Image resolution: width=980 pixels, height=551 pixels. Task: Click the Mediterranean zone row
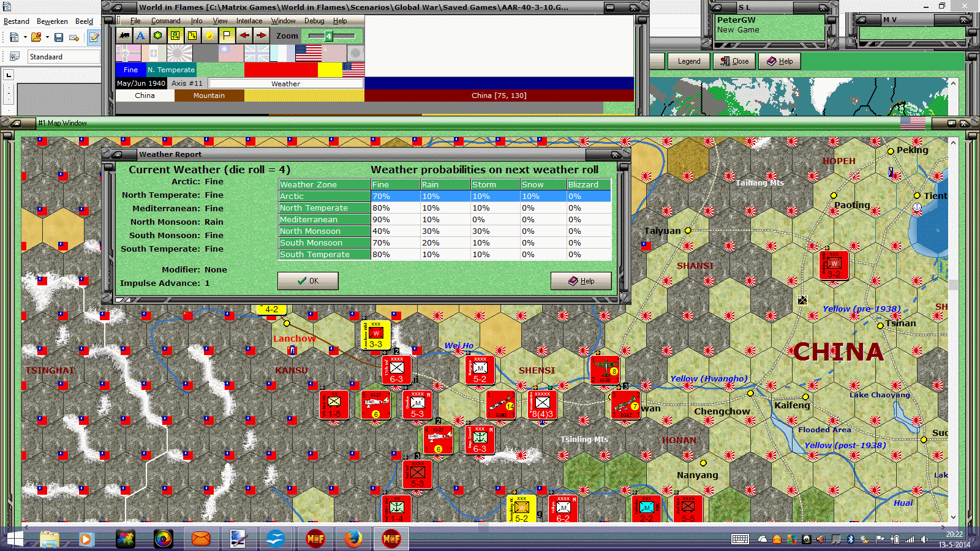coord(445,220)
